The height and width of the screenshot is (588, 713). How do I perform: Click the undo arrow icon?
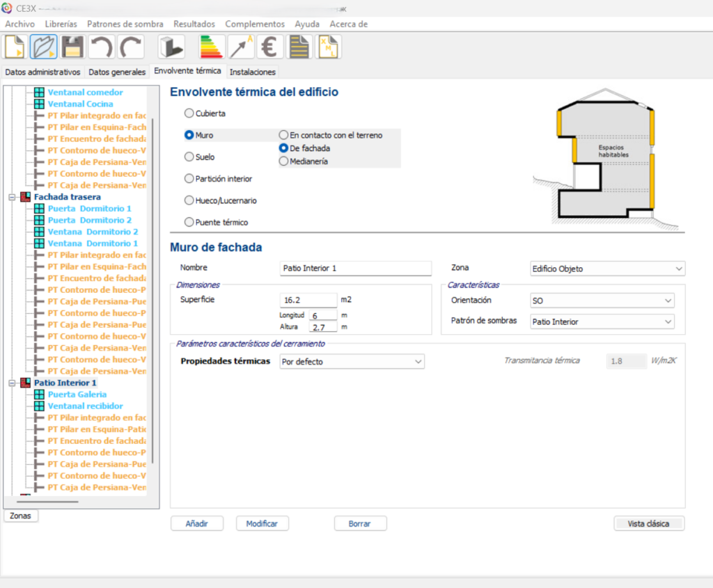tap(102, 47)
